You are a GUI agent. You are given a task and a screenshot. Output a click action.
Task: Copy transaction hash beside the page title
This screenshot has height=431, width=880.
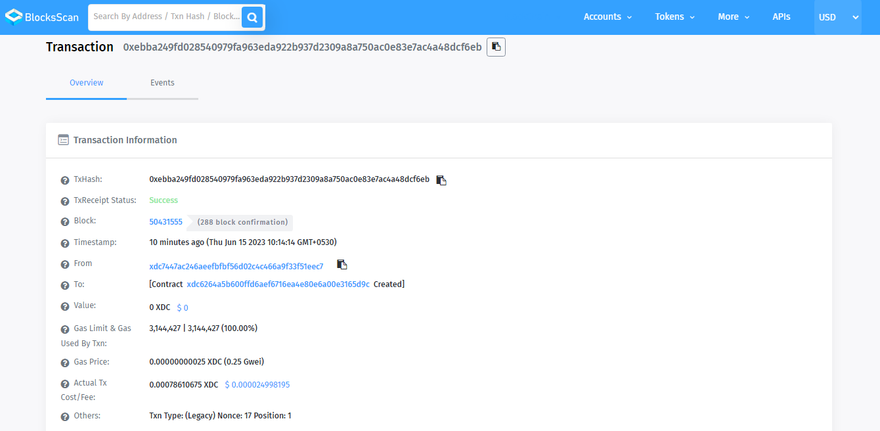(x=496, y=47)
